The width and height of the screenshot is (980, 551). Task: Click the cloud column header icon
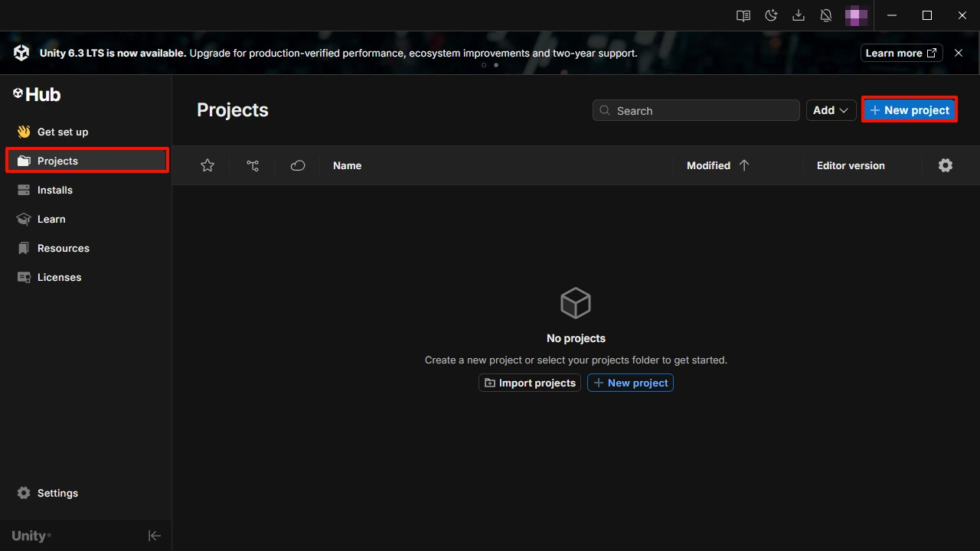point(298,165)
